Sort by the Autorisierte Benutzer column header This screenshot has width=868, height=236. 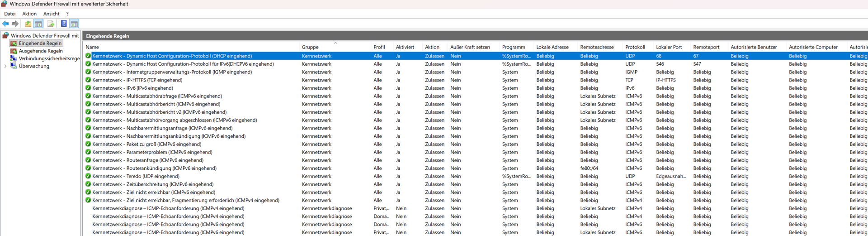coord(754,47)
